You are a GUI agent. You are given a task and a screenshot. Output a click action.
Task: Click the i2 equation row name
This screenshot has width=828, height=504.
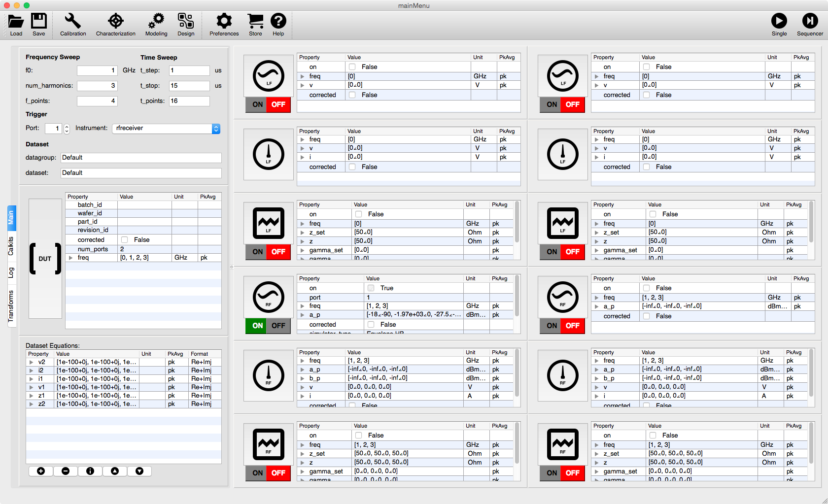pos(41,370)
